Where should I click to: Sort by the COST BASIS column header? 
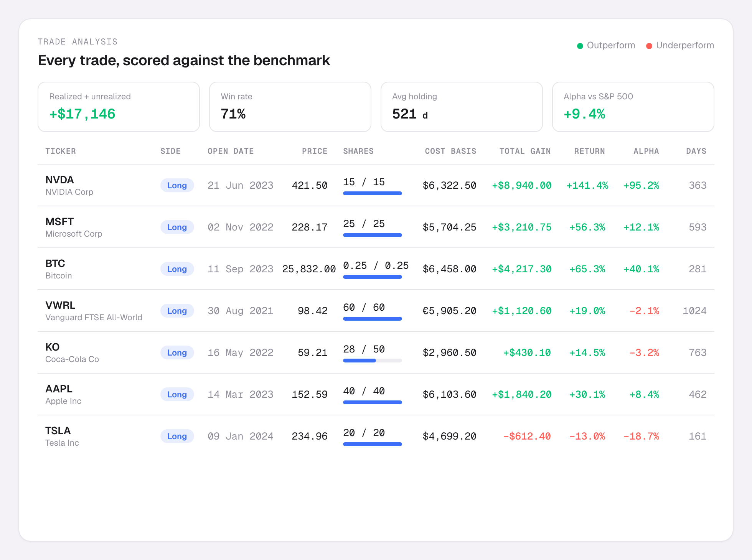pyautogui.click(x=450, y=151)
